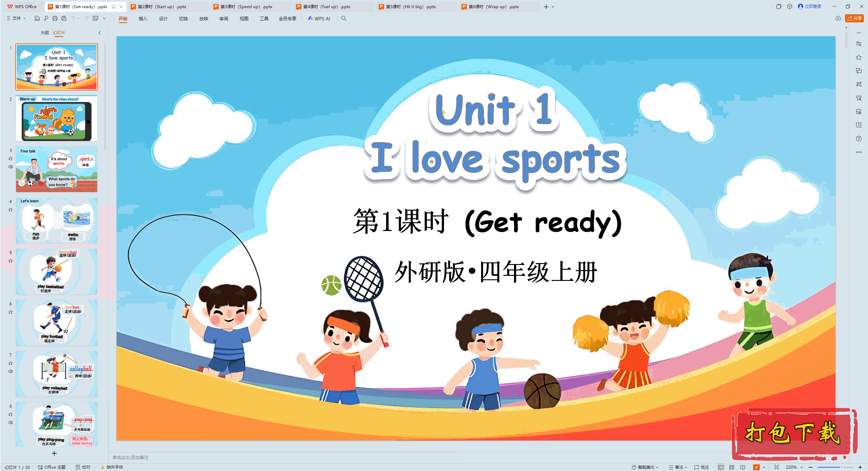Viewport: 868px width, 471px height.
Task: Click the star animation pane icon
Action: (859, 57)
